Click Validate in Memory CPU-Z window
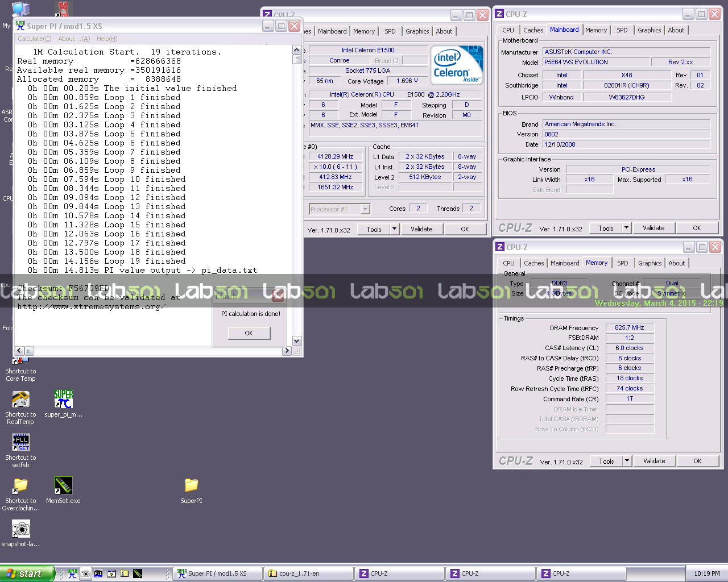The image size is (728, 582). [x=654, y=461]
